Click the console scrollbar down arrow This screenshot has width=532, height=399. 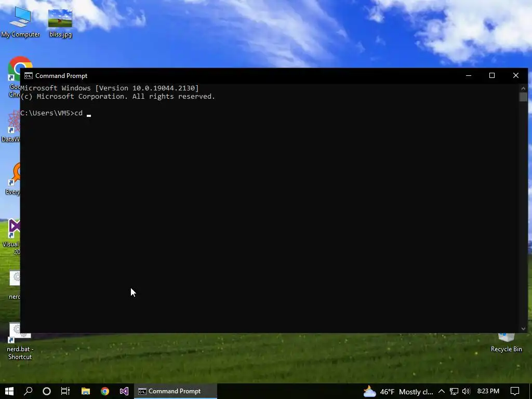(523, 328)
